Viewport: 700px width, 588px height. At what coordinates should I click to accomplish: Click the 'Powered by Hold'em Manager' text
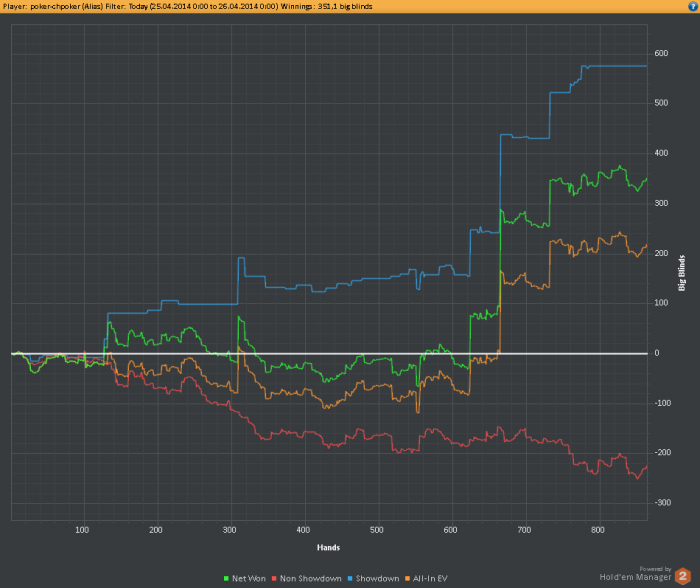coord(635,574)
